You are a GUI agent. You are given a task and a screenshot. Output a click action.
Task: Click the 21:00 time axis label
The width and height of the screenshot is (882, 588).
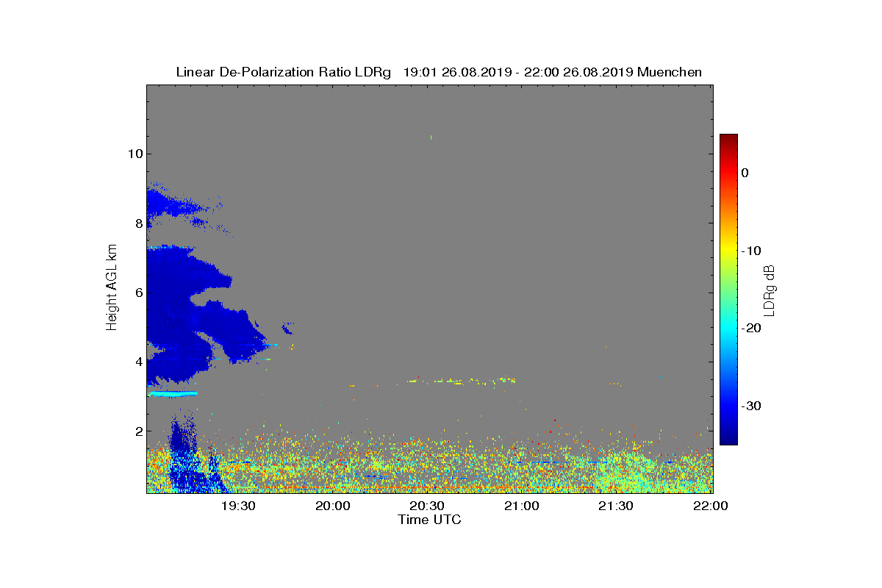521,506
